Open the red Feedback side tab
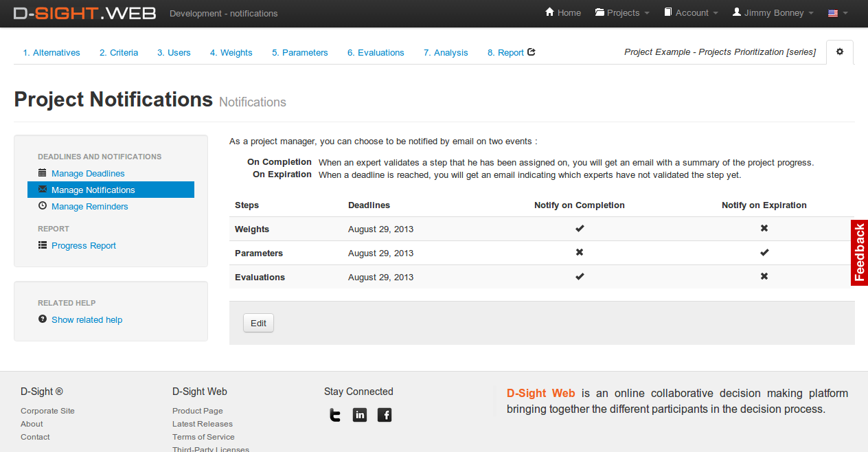The width and height of the screenshot is (868, 452). 859,253
